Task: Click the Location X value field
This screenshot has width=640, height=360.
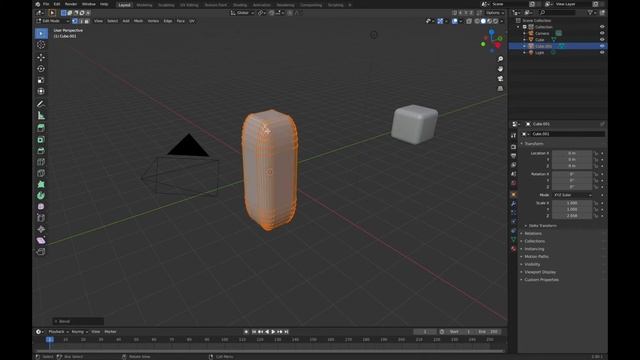Action: (x=572, y=153)
